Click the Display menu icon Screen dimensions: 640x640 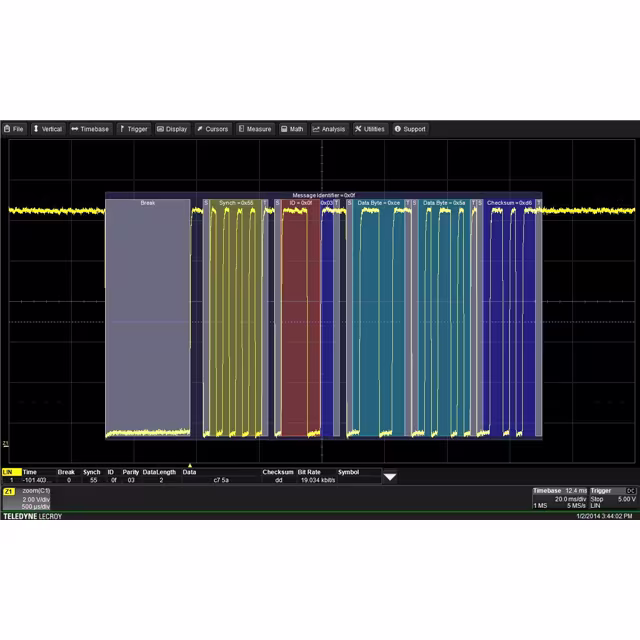tap(160, 129)
